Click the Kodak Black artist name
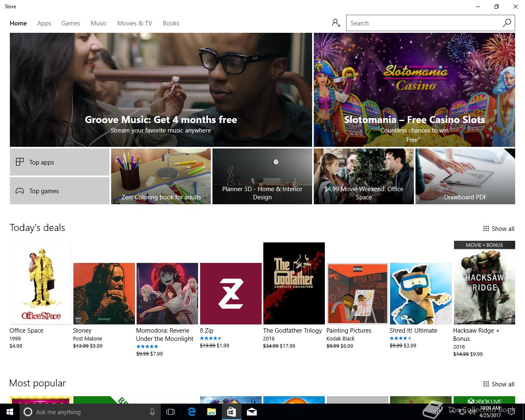Viewport: 525px width, 420px height. pos(340,338)
